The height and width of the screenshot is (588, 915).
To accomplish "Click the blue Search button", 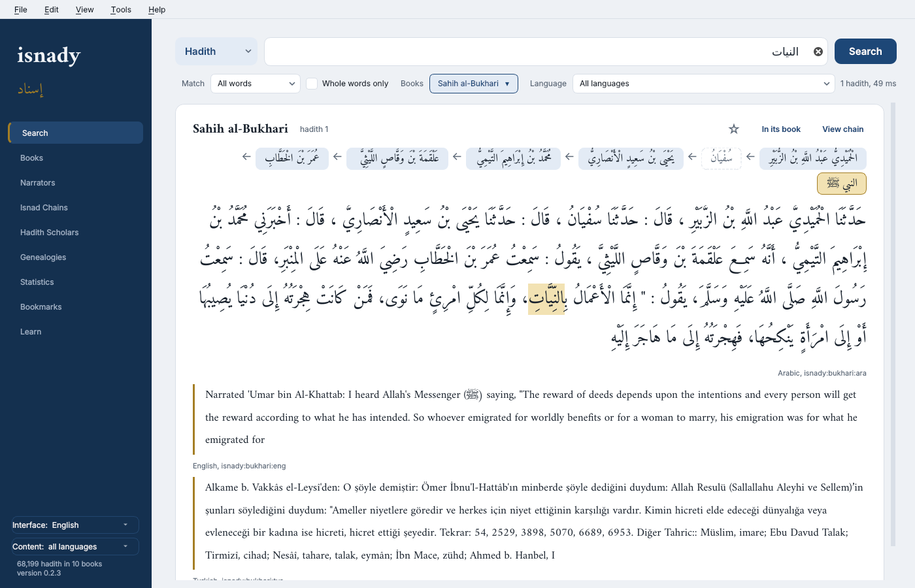I will 865,52.
